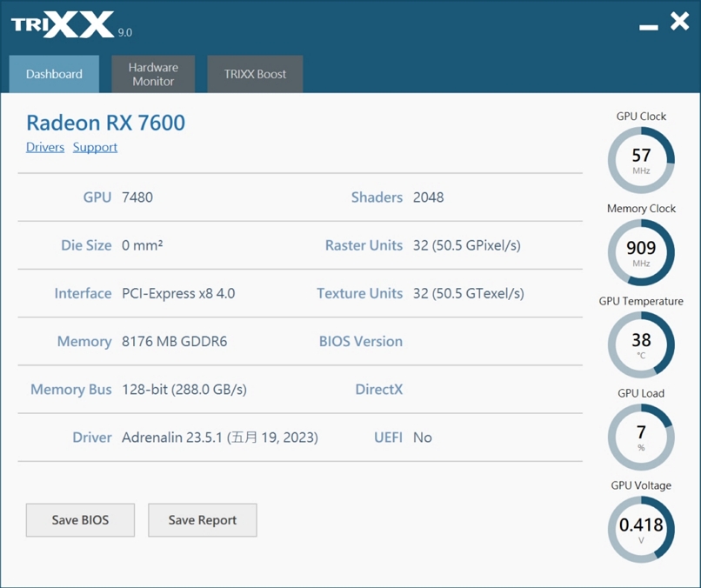This screenshot has height=588, width=701.
Task: Click the Save BIOS button
Action: click(80, 520)
